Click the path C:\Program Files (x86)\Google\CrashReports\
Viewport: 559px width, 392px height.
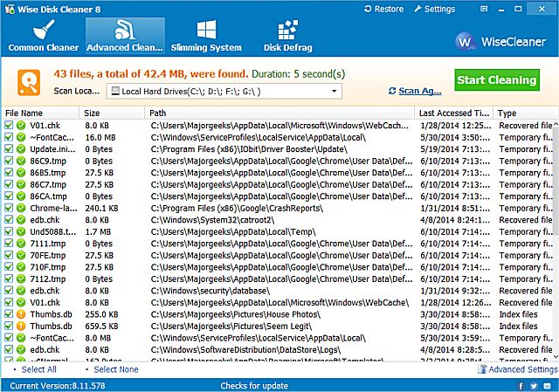point(237,208)
